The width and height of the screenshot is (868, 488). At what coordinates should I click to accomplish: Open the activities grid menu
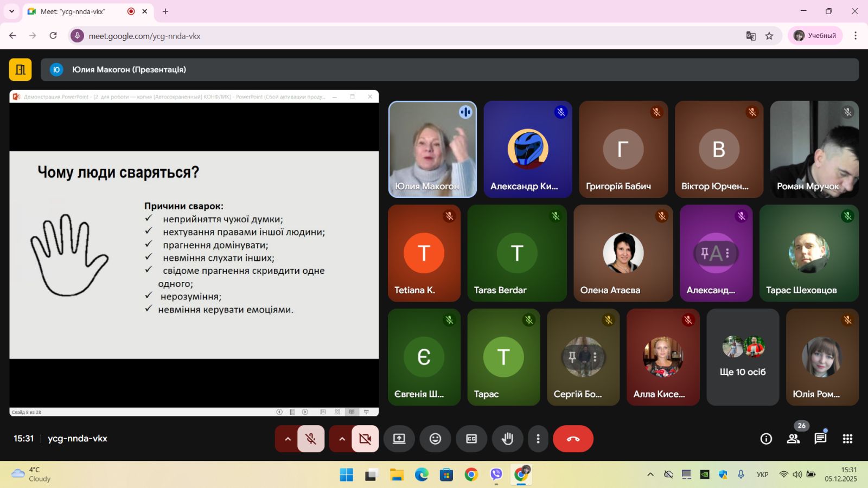coord(847,439)
